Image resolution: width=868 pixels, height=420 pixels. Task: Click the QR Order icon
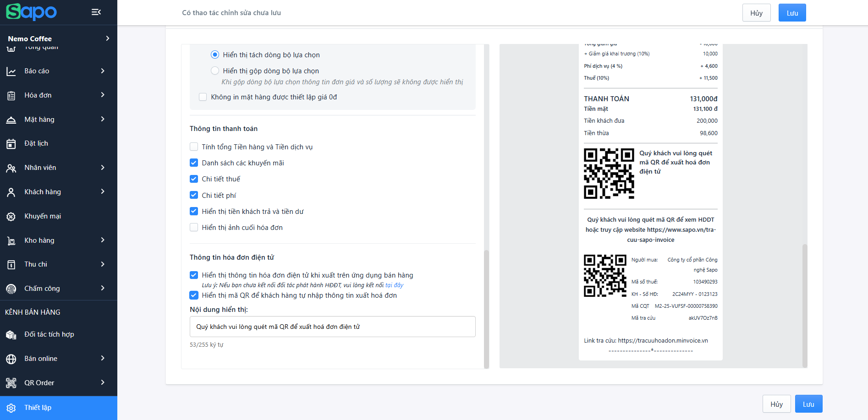point(11,383)
